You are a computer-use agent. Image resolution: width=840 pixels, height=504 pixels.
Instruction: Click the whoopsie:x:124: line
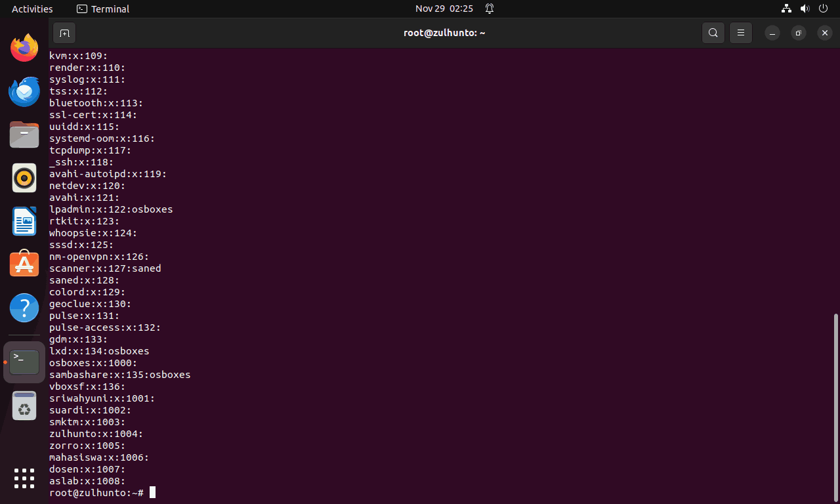[93, 233]
